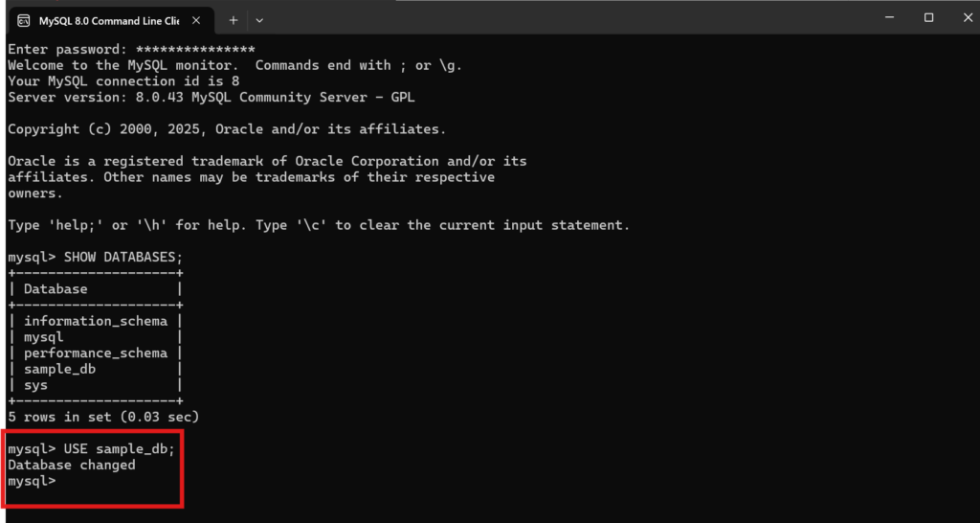Click the SHOW DATABASES; command text

tap(122, 257)
